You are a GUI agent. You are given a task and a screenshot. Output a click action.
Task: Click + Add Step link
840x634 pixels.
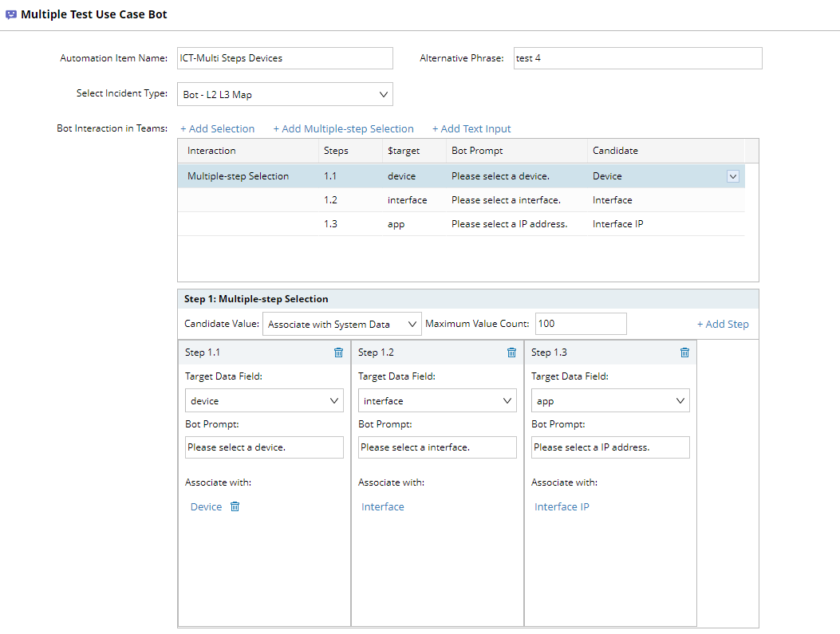tap(723, 324)
